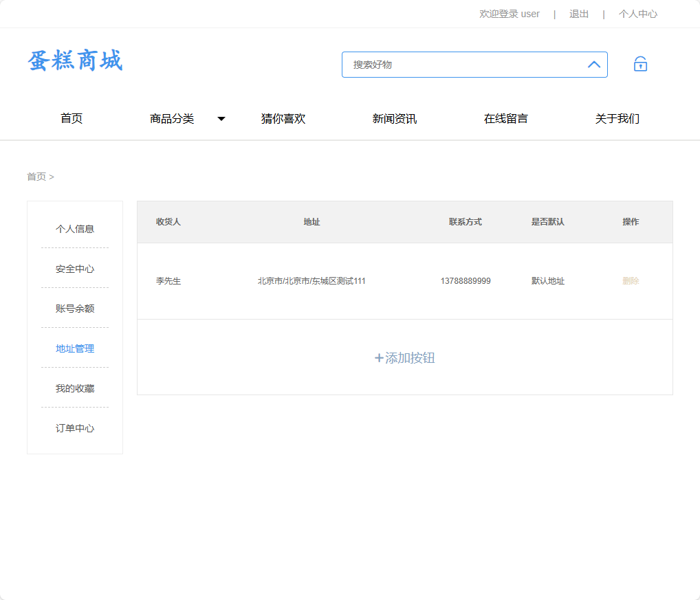Open the 商品分类 category menu

(170, 118)
